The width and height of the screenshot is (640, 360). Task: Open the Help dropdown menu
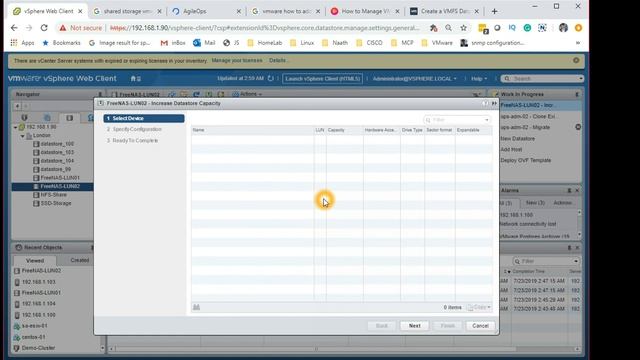click(x=479, y=78)
